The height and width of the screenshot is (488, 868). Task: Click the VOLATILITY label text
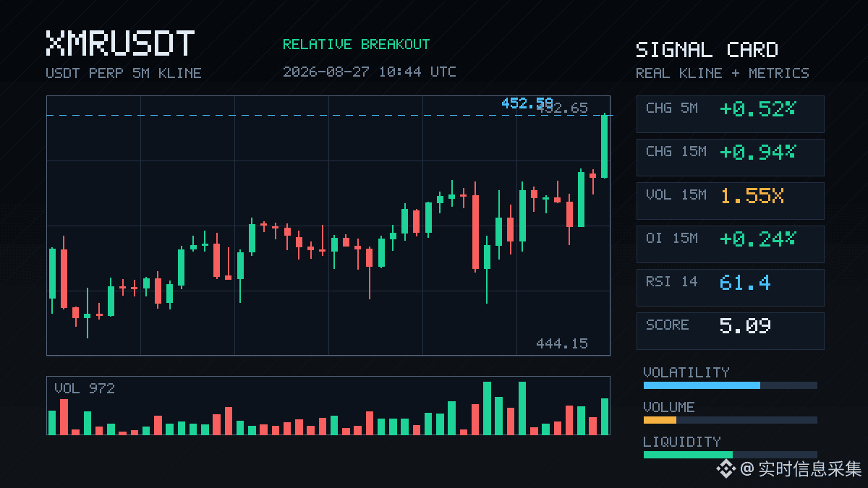tap(686, 372)
